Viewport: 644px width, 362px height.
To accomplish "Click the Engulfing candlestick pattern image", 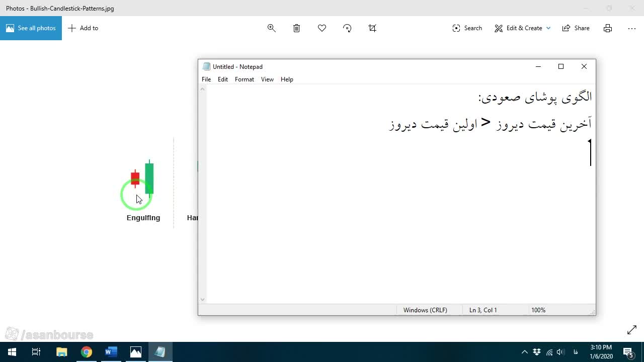I will [x=142, y=178].
